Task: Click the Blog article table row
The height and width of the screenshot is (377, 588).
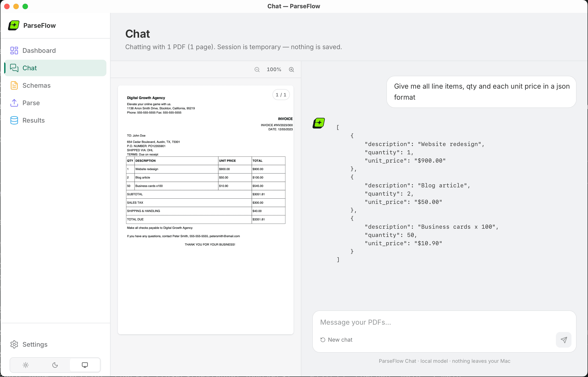Action: (206, 178)
